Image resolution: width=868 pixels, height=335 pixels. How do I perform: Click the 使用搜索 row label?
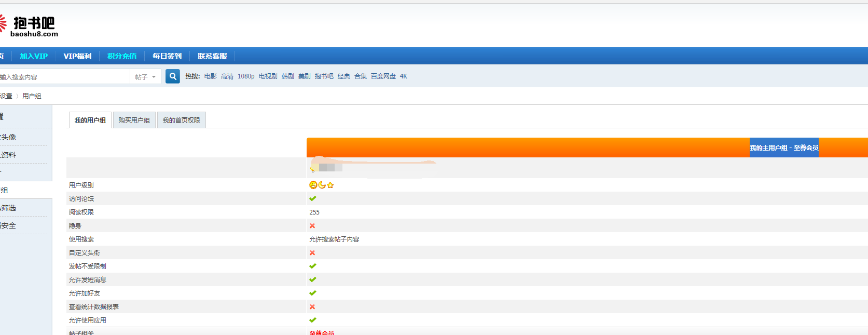pyautogui.click(x=81, y=239)
